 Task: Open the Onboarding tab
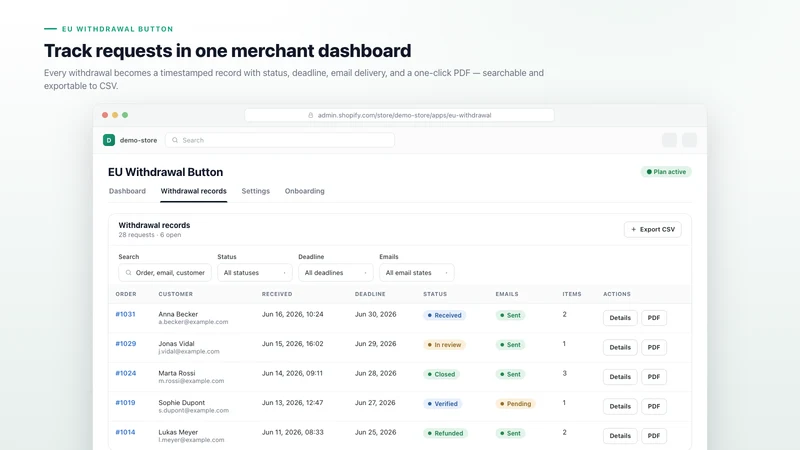click(305, 191)
